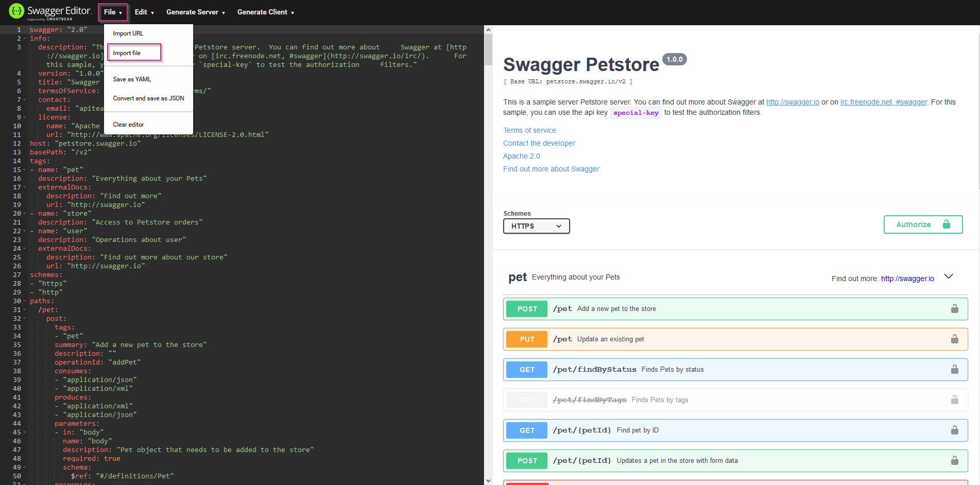
Task: Open the Generate Server dropdown menu
Action: (x=196, y=12)
